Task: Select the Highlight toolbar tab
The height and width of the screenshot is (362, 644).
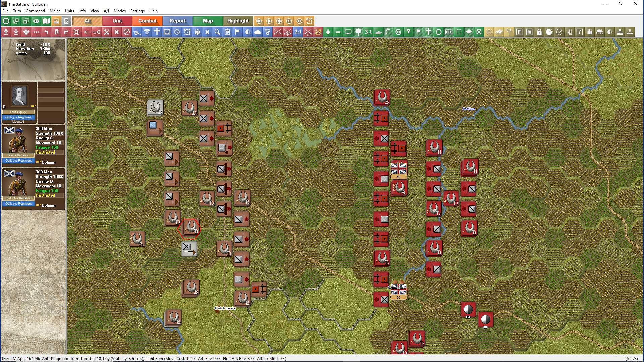Action: (238, 21)
